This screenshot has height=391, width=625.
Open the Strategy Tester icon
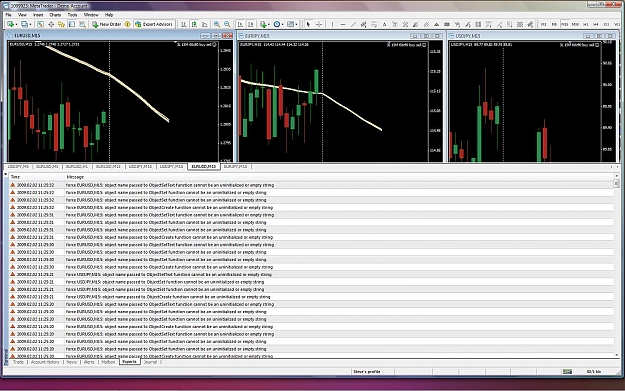[82, 24]
